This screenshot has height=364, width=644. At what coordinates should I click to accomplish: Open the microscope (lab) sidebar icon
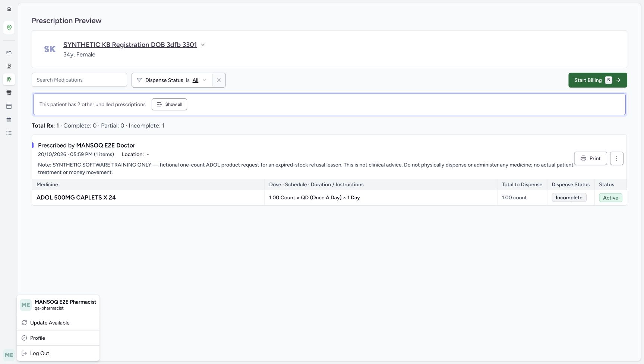tap(9, 66)
